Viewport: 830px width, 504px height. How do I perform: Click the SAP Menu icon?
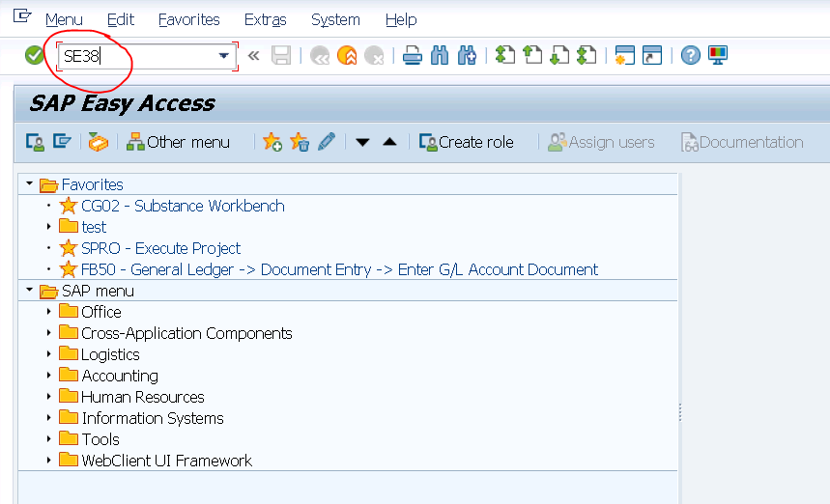coord(62,142)
